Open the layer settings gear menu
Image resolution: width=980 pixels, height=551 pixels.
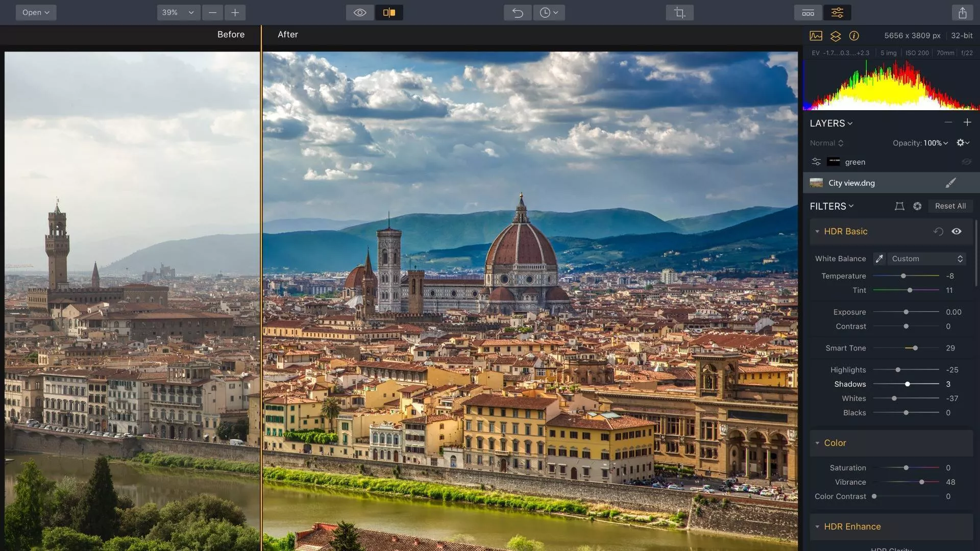pyautogui.click(x=963, y=143)
